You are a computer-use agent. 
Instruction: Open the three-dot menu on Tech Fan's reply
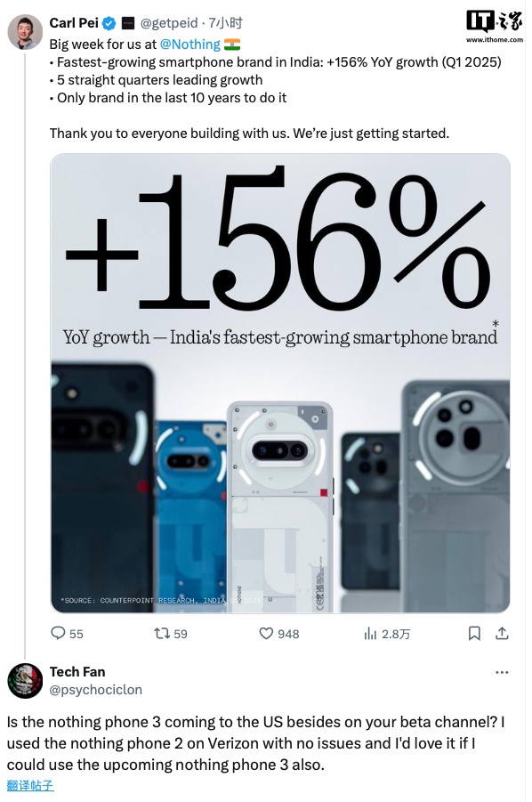[x=502, y=672]
